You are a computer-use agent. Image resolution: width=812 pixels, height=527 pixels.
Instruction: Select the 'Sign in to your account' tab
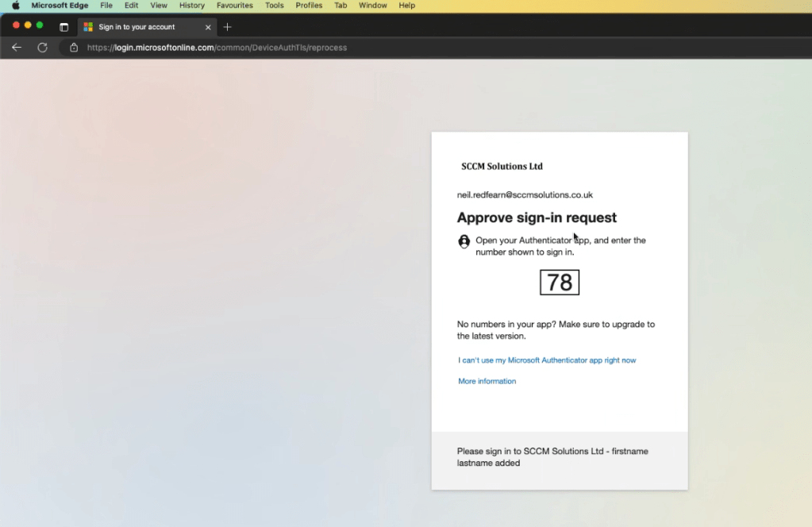tap(137, 27)
